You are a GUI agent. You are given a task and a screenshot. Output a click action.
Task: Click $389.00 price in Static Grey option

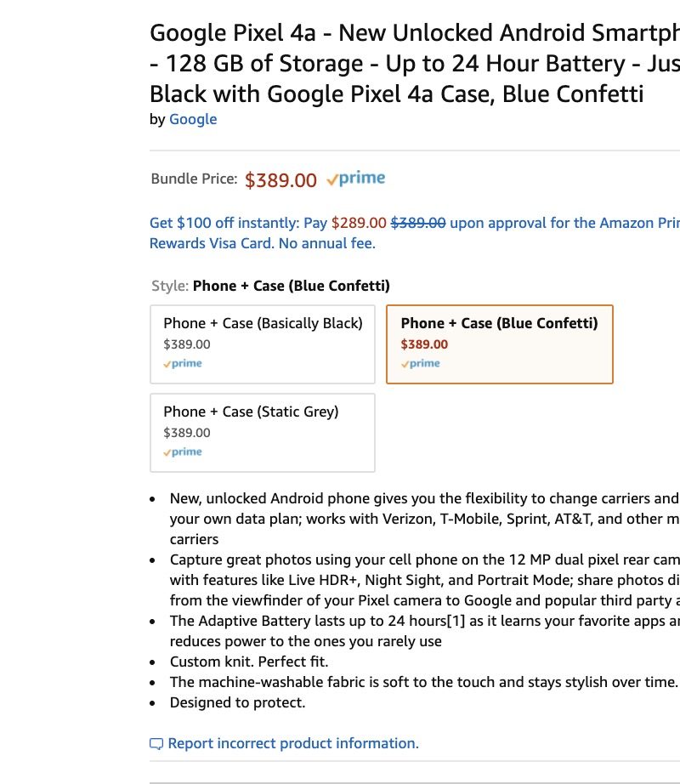pos(187,433)
